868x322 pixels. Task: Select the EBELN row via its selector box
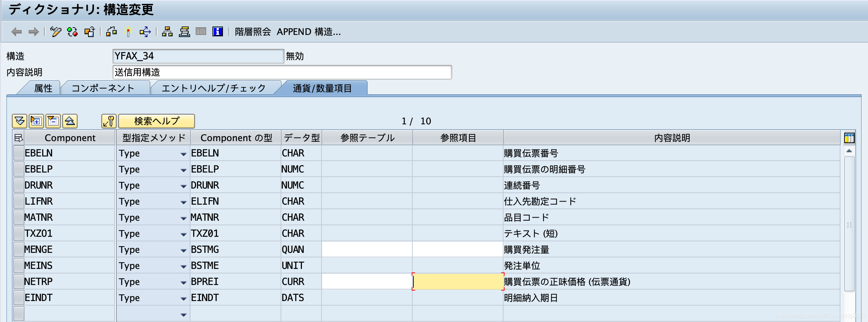coord(19,153)
